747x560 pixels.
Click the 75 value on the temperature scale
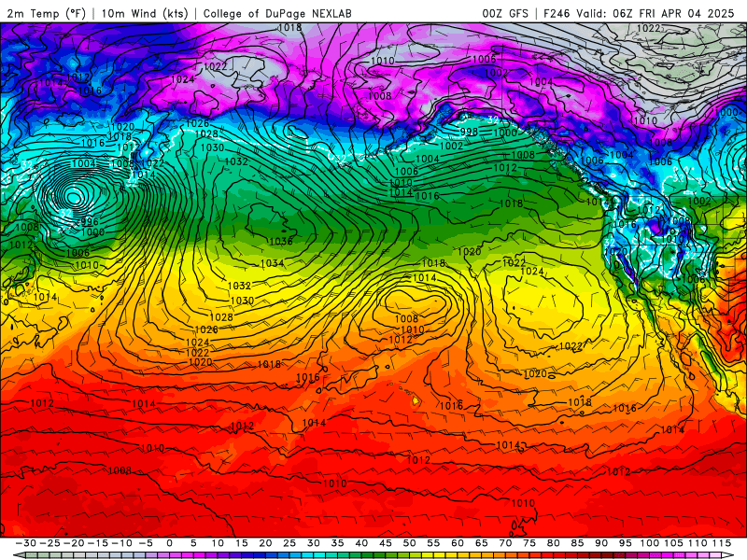coord(529,543)
